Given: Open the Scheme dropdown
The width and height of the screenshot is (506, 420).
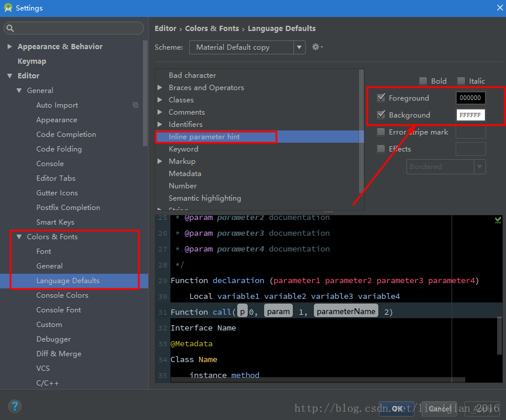Looking at the screenshot, I should click(x=299, y=47).
